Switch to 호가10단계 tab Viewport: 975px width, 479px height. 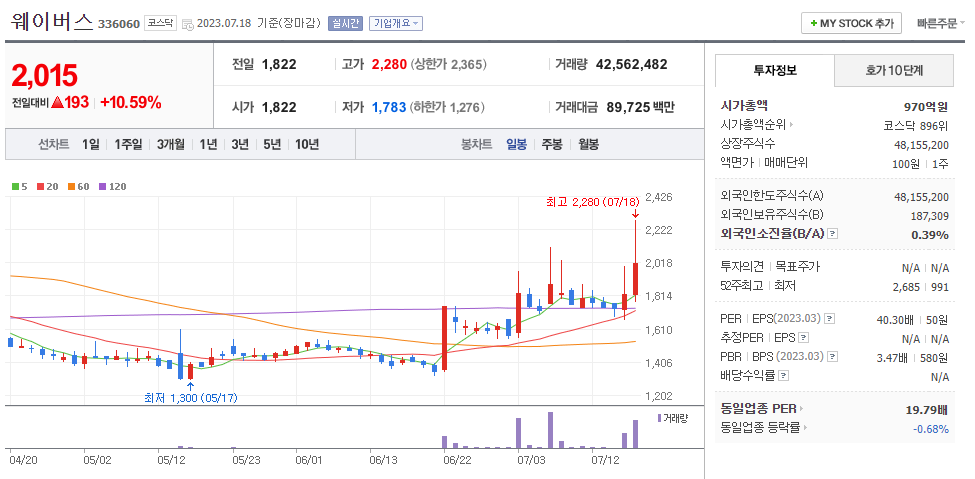(894, 70)
